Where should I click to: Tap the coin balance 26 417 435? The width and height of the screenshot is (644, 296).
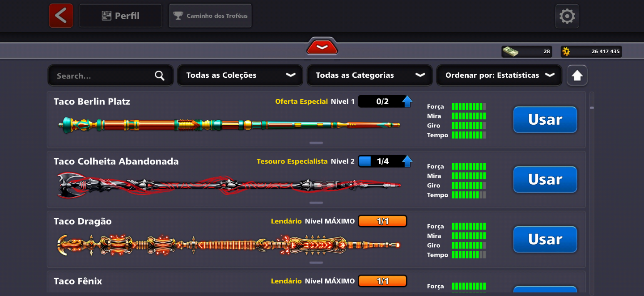pos(591,51)
